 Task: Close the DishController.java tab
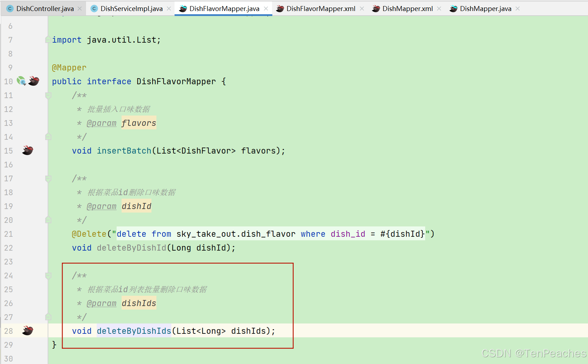point(80,9)
